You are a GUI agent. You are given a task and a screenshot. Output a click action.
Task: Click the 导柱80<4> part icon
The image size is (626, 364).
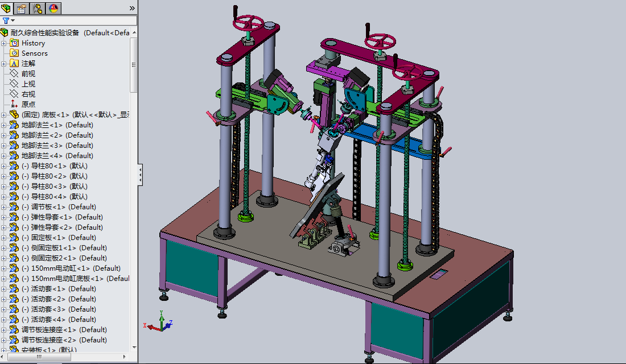coord(14,197)
